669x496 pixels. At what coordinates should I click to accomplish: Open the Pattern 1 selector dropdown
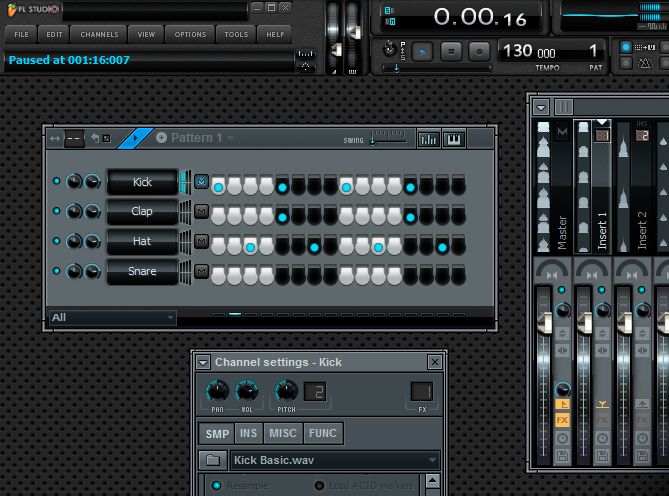(230, 138)
